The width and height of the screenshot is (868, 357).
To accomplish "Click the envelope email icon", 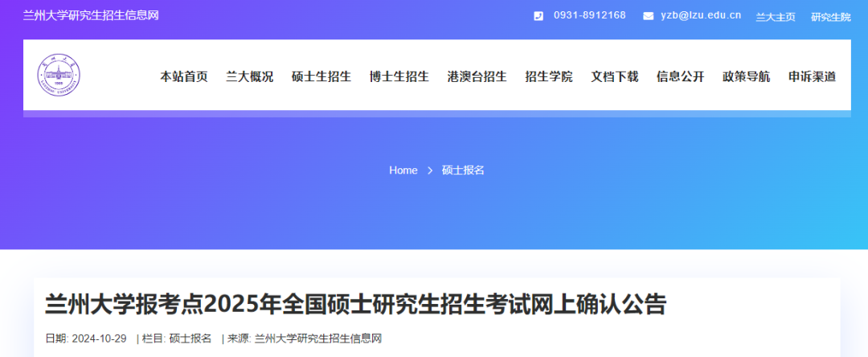I will click(x=649, y=16).
